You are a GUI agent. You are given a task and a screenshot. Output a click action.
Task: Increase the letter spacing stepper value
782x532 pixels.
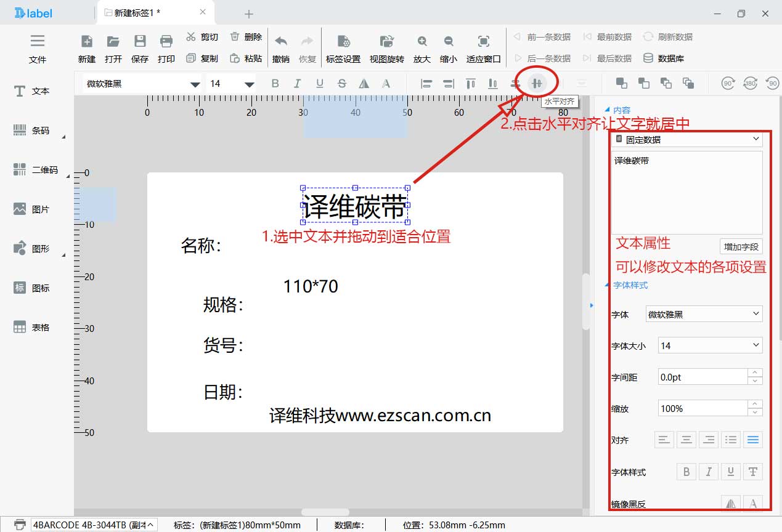click(755, 373)
